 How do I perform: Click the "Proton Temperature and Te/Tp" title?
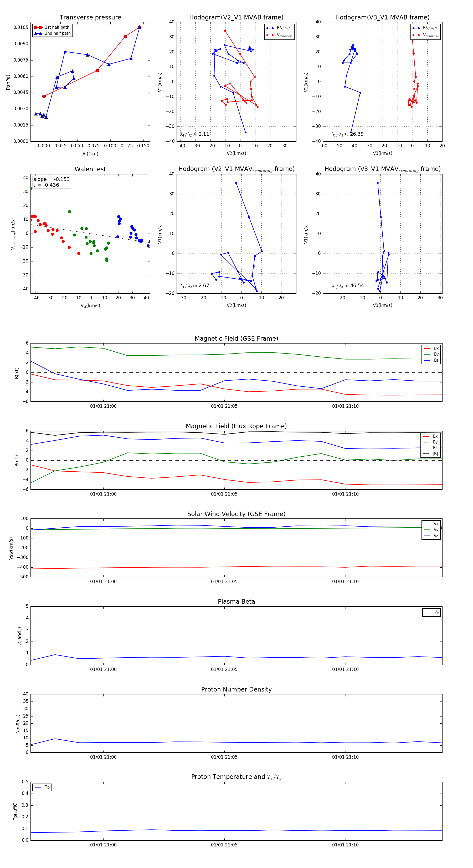[x=236, y=777]
